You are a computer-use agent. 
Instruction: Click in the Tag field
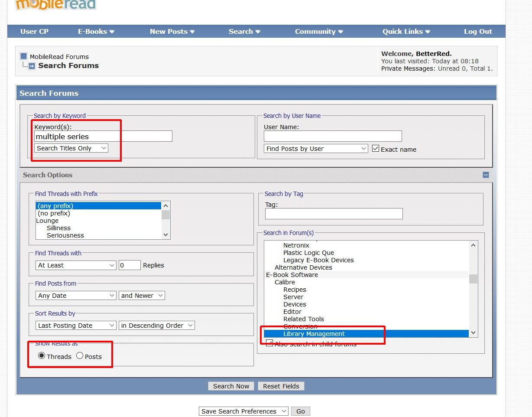click(334, 214)
